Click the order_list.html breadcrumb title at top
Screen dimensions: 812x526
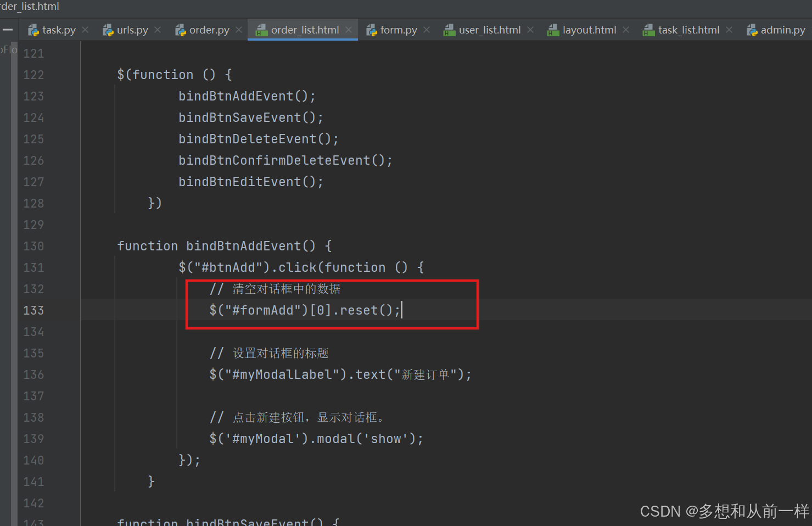pos(30,7)
